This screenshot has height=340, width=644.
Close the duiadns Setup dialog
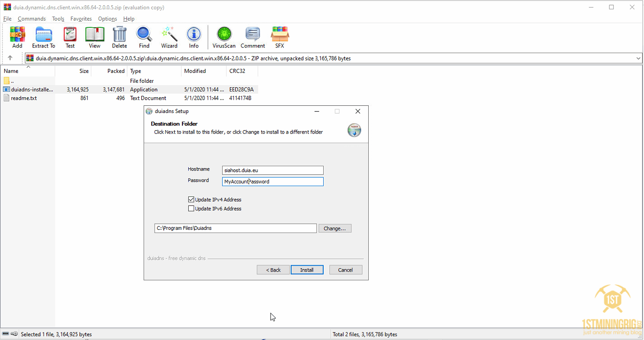pos(358,111)
